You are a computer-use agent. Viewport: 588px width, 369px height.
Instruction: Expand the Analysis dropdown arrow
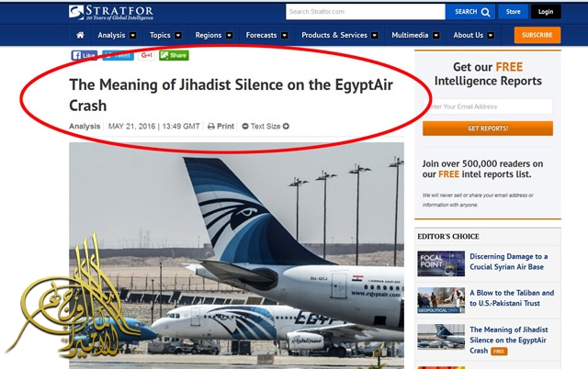click(132, 35)
